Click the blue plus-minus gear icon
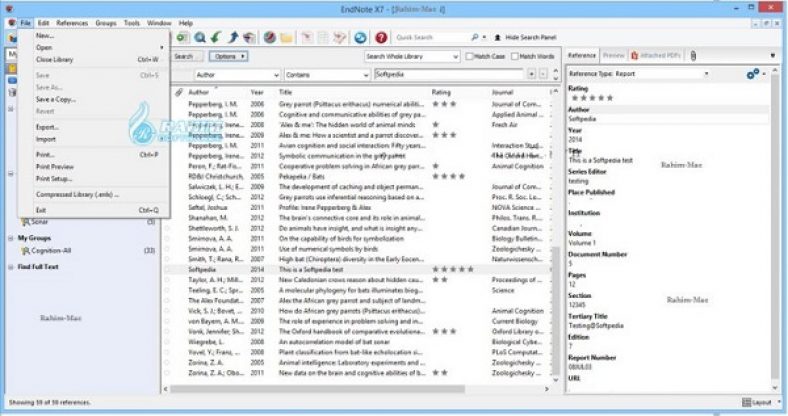Image resolution: width=788 pixels, height=416 pixels. (752, 74)
